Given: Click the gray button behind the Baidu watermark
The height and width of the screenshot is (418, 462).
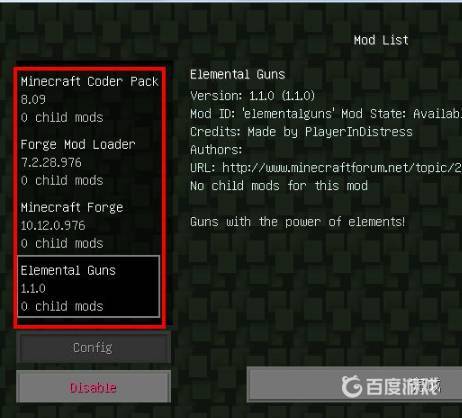Looking at the screenshot, I should 354,385.
